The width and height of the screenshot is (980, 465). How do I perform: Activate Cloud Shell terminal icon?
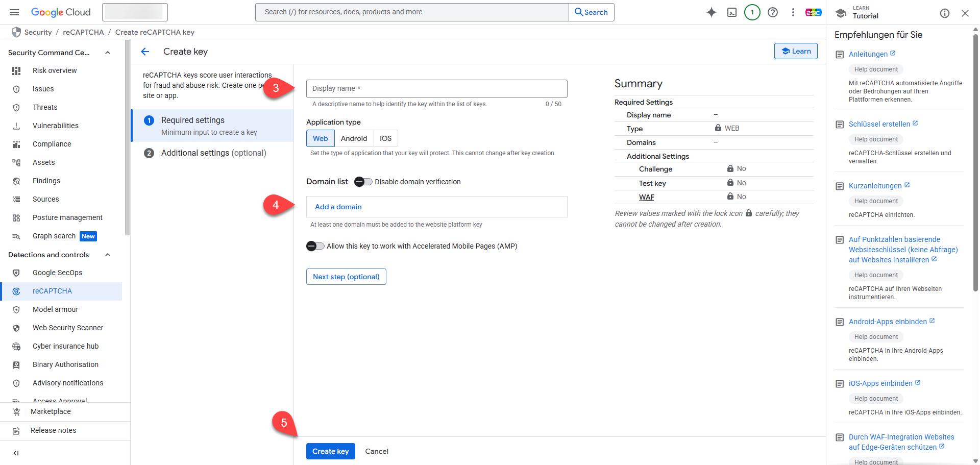point(731,12)
